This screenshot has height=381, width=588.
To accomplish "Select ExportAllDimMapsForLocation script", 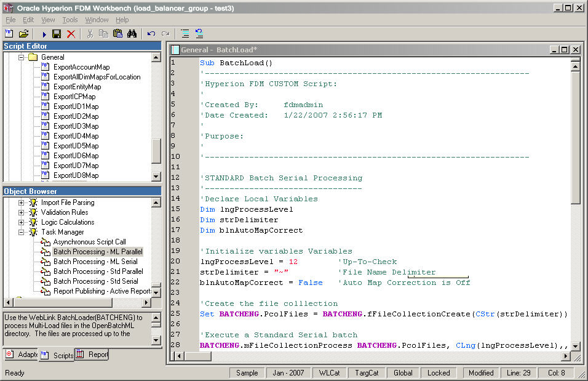I will (x=97, y=77).
